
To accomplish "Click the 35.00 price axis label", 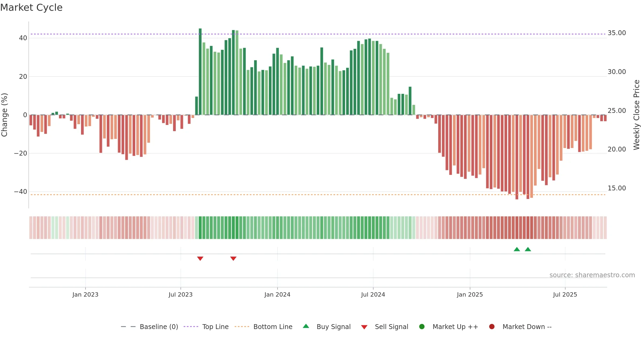I will point(617,33).
